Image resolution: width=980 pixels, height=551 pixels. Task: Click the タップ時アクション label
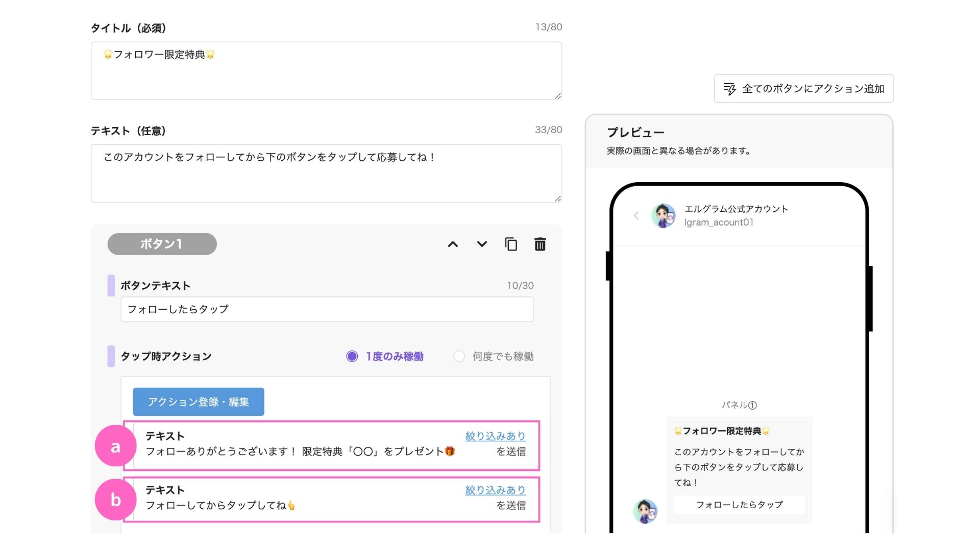point(166,356)
